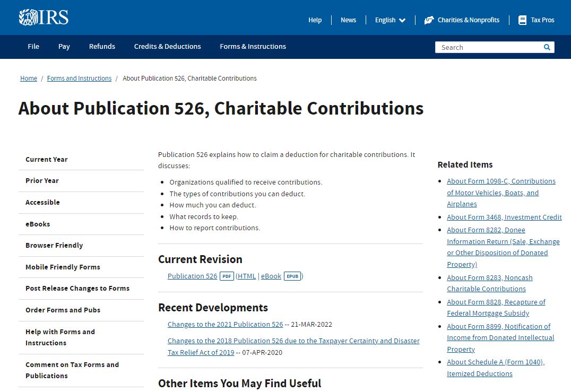Click the Current Revision heading
571x392 pixels.
click(x=200, y=259)
